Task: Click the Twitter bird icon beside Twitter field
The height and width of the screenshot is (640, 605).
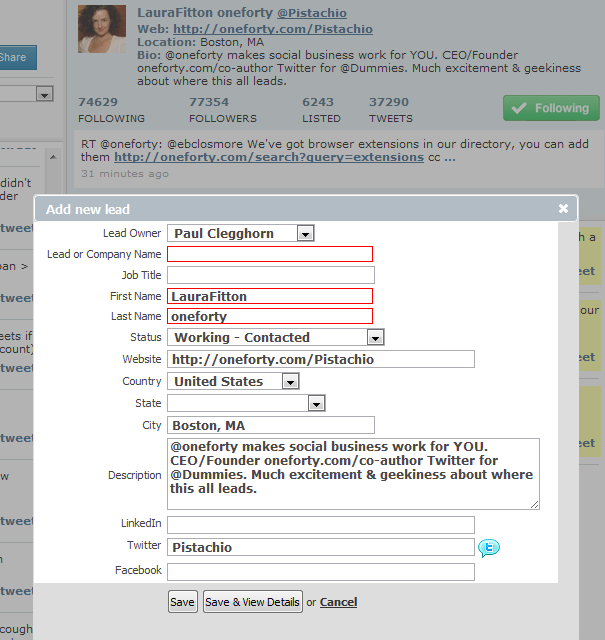Action: 489,548
